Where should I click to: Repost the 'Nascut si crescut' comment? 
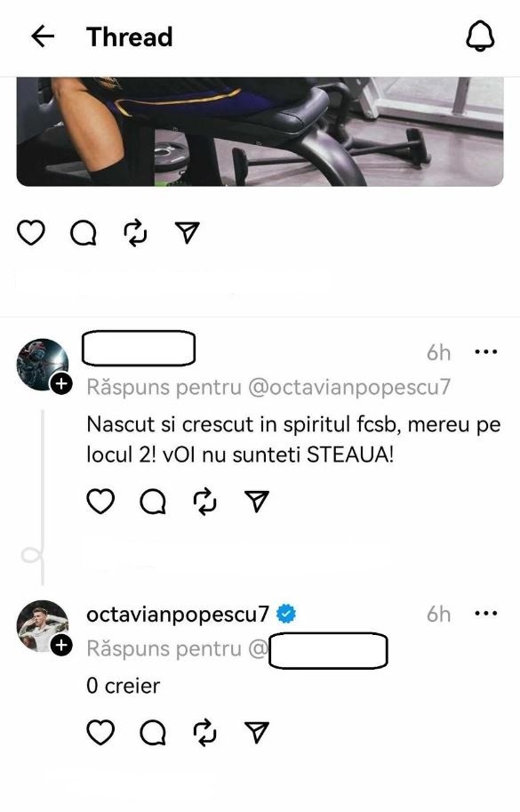tap(205, 501)
